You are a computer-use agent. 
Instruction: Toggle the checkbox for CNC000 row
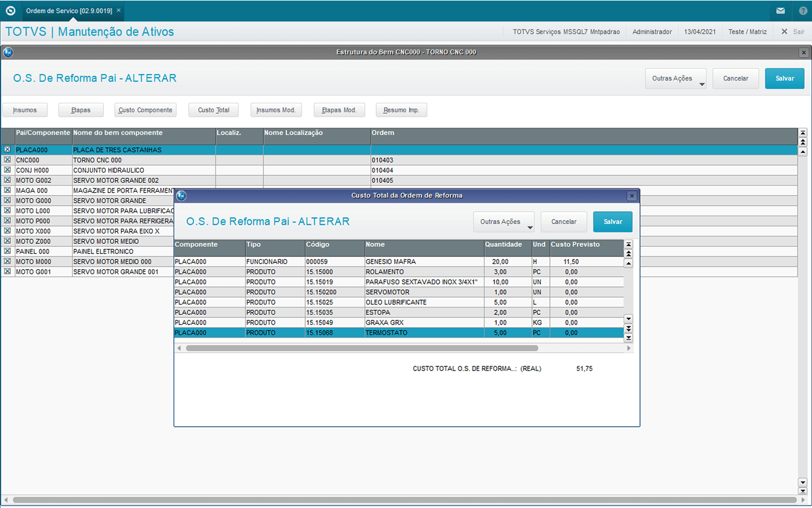pyautogui.click(x=7, y=160)
